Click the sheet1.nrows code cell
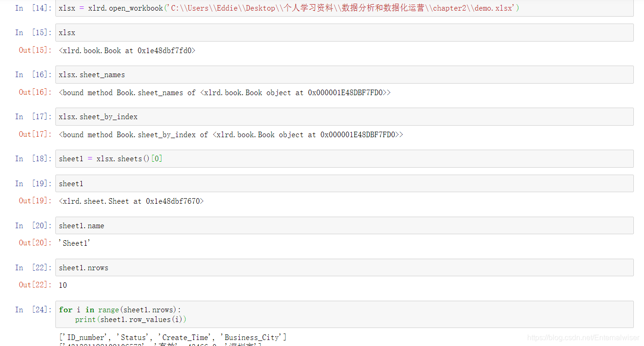 344,267
